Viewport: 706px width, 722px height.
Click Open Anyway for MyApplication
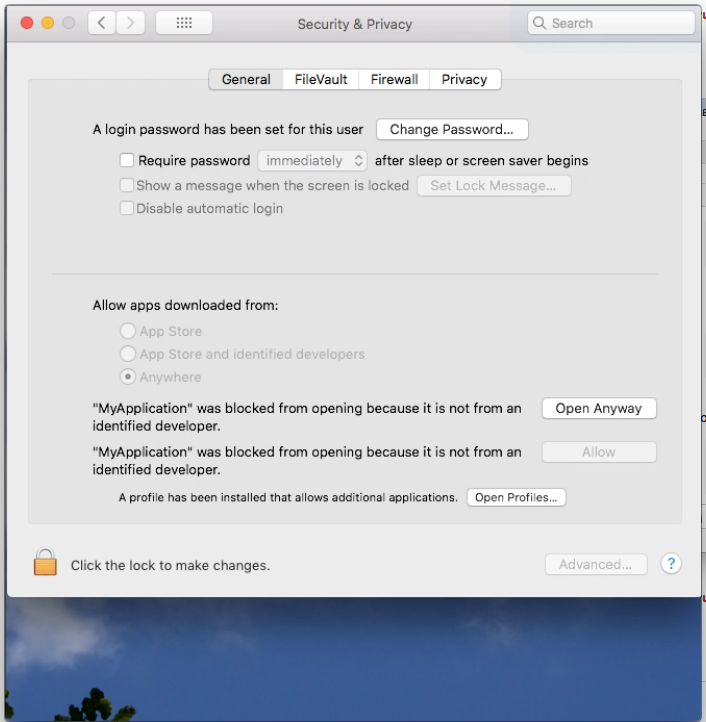599,408
